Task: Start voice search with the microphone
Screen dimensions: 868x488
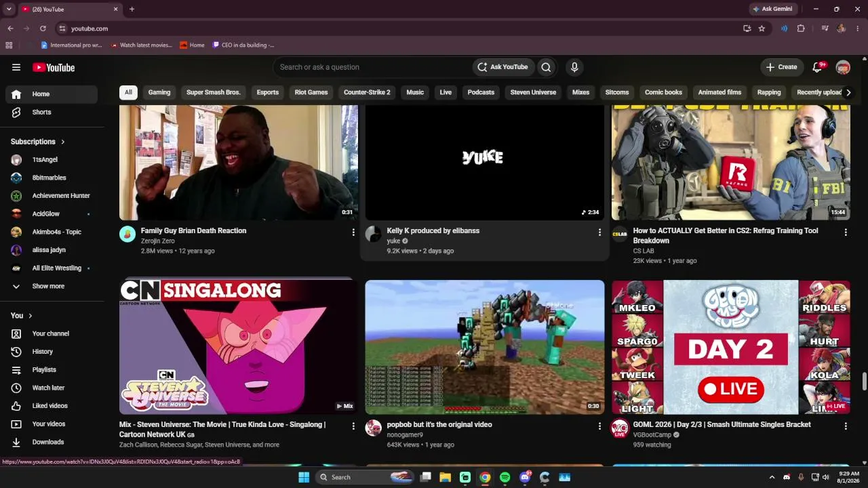Action: point(574,67)
